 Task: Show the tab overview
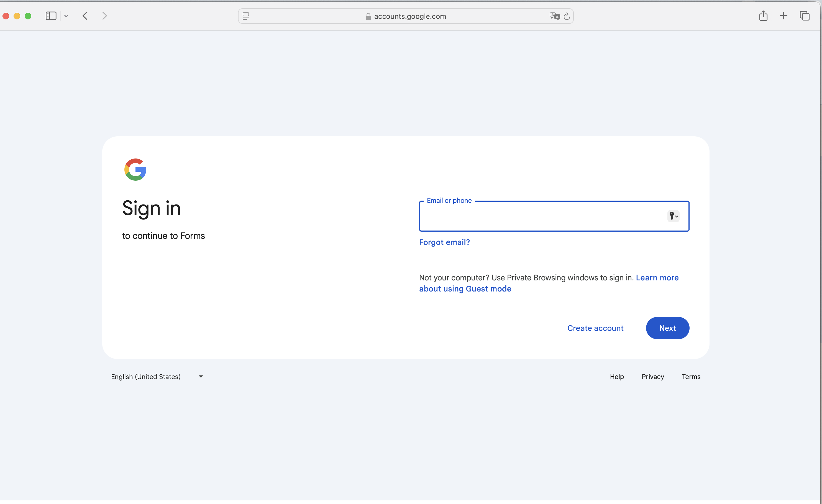804,16
